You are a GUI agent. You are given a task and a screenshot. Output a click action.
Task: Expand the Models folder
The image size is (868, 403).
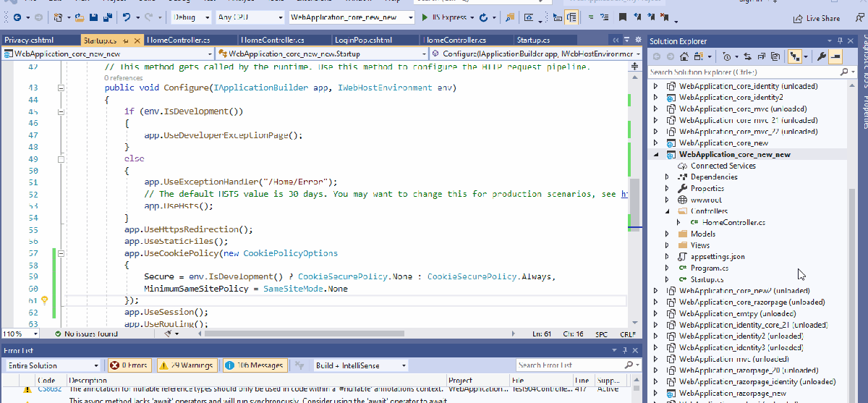pos(668,234)
